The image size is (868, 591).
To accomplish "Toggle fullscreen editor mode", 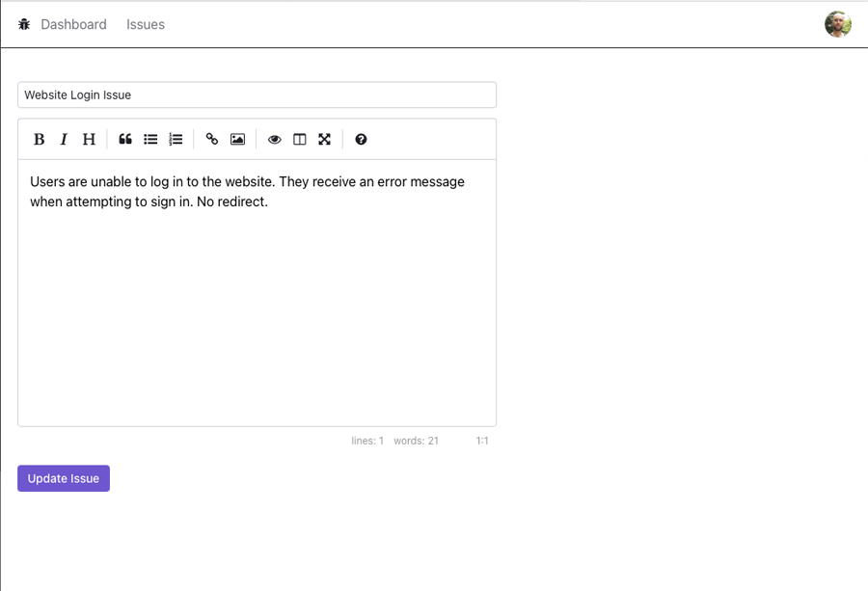I will pos(325,140).
